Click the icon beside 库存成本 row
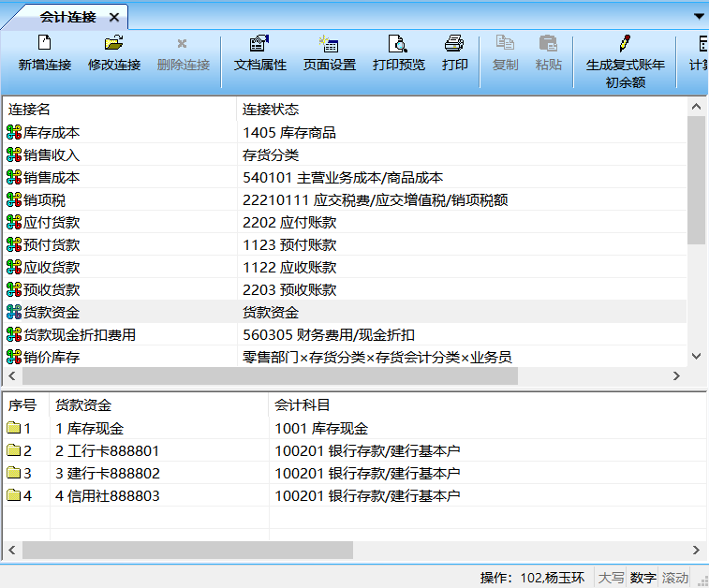Viewport: 709px width, 588px height. click(x=14, y=132)
